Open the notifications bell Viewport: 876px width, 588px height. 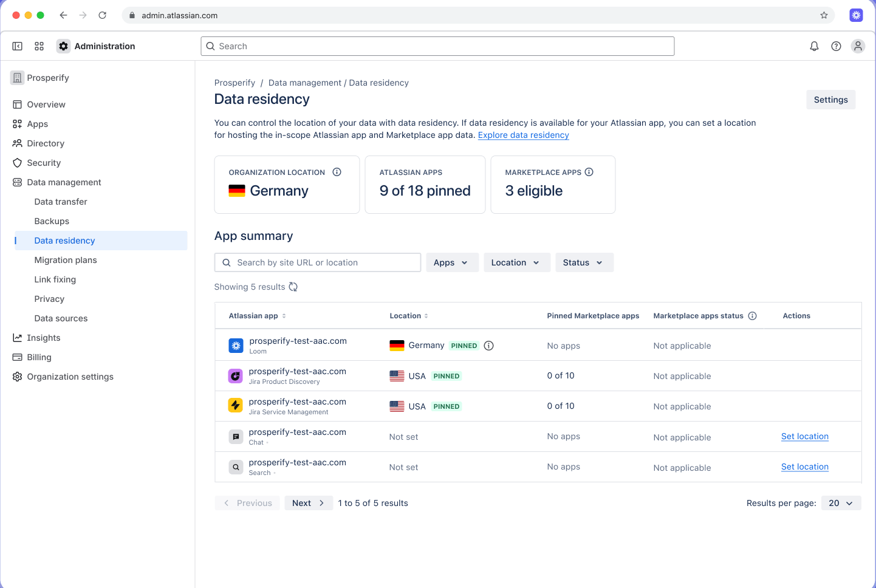point(814,46)
